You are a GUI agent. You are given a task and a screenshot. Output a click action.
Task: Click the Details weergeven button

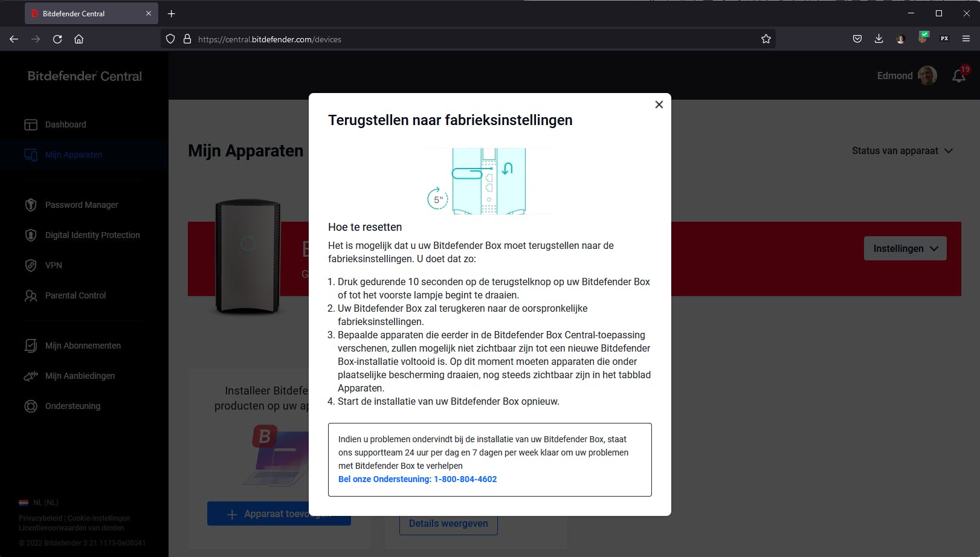coord(448,524)
